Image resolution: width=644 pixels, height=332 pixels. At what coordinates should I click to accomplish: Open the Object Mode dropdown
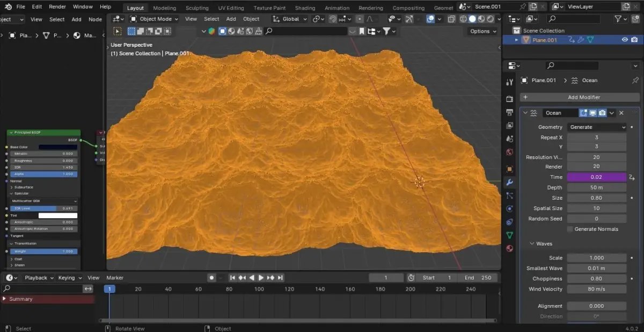pyautogui.click(x=153, y=19)
